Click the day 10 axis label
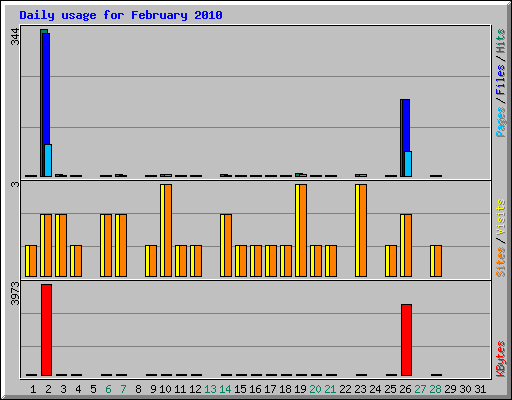512x400 pixels. (x=165, y=389)
